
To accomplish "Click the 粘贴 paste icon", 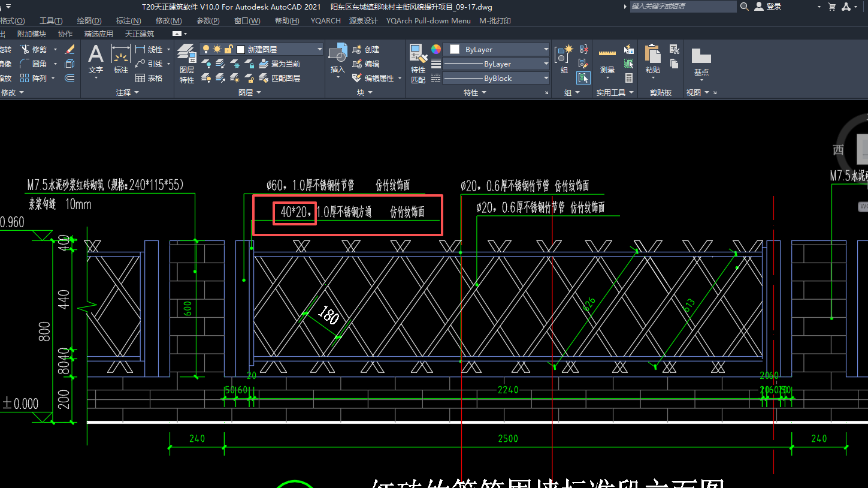I will coord(653,58).
